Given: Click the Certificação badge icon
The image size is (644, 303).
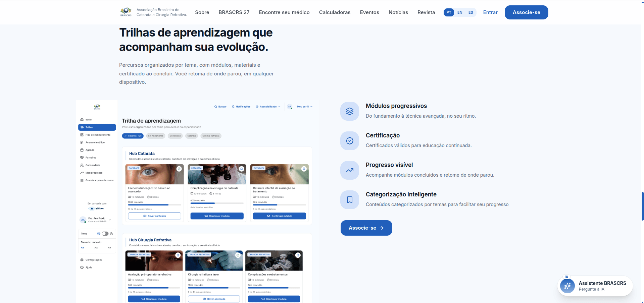Looking at the screenshot, I should [350, 141].
